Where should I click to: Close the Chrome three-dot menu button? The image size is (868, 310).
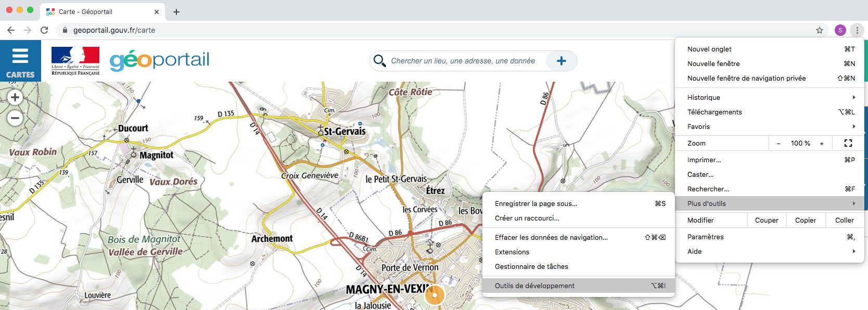(x=857, y=30)
